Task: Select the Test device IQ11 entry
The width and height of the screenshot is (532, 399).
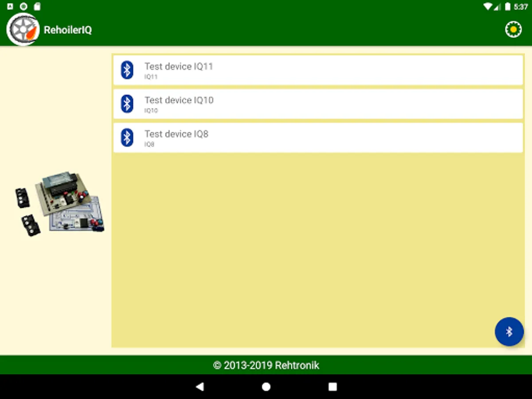Action: 318,70
